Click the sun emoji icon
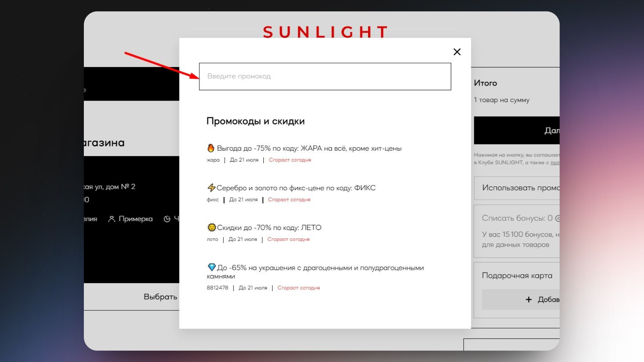This screenshot has height=362, width=644. click(212, 227)
